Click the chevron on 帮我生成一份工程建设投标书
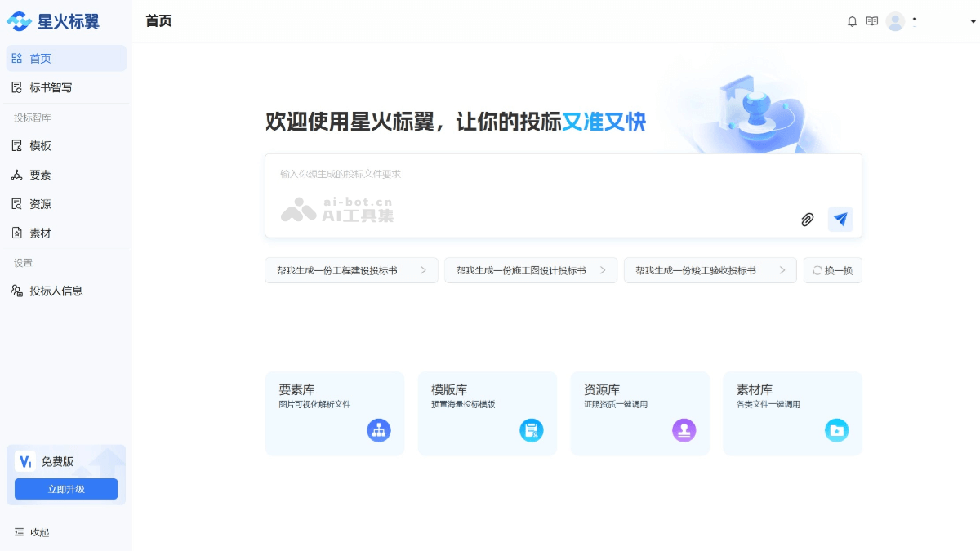 [x=424, y=269]
